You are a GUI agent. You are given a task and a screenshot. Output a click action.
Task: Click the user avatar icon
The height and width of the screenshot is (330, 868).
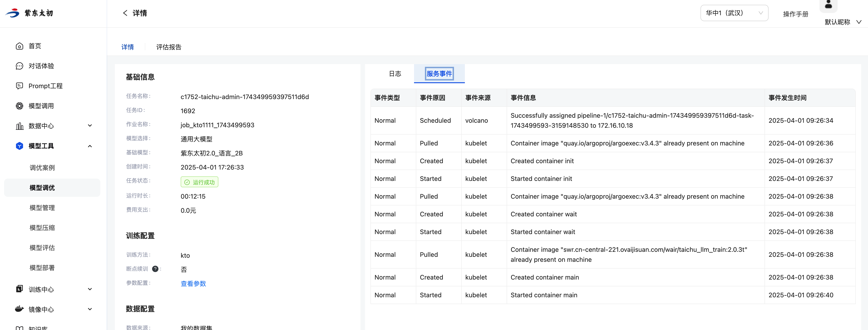tap(828, 5)
